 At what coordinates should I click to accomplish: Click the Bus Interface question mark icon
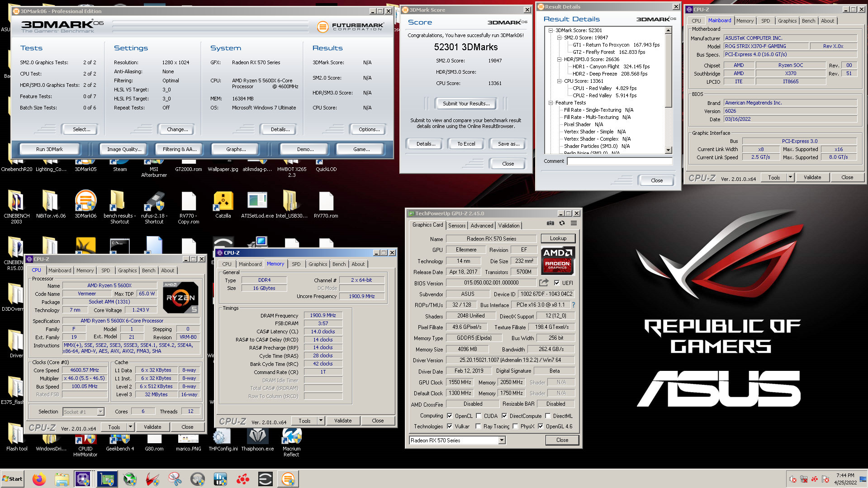pyautogui.click(x=574, y=305)
